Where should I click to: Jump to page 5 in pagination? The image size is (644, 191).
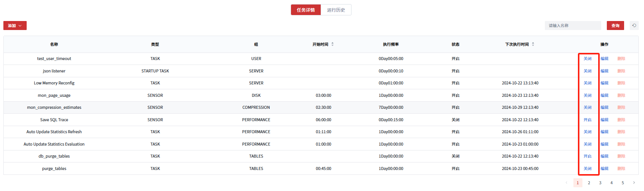(623, 183)
